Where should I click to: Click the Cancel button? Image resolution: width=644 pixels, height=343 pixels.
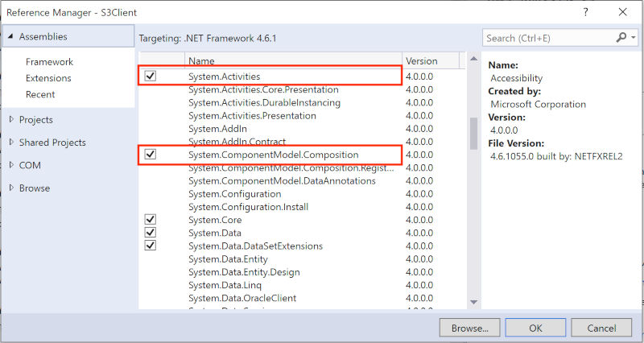coord(601,328)
